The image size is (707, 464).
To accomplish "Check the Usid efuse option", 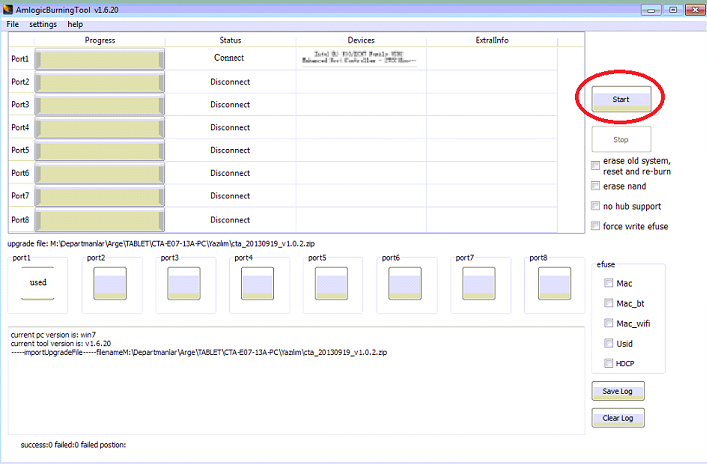I will pos(609,343).
